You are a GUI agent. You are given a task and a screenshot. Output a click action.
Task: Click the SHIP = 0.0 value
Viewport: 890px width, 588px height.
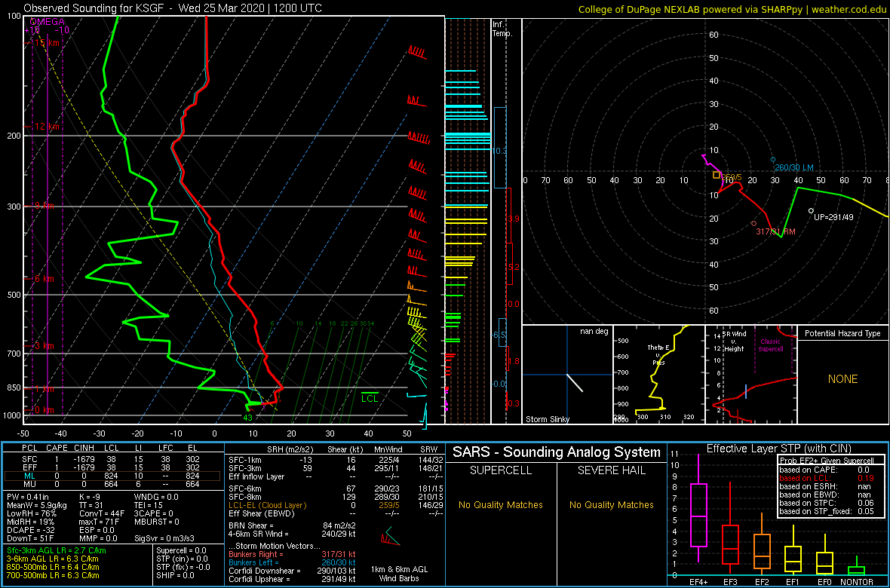point(176,575)
